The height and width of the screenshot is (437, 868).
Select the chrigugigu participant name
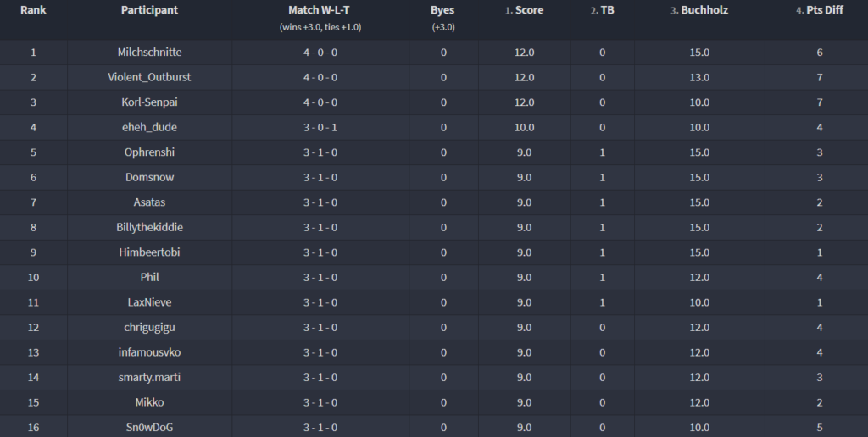(149, 327)
